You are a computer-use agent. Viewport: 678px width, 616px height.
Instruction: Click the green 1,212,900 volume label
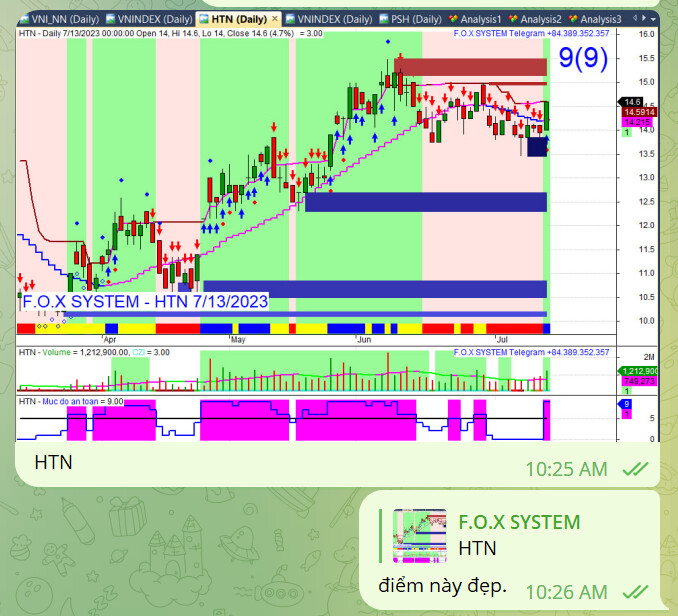click(x=638, y=371)
